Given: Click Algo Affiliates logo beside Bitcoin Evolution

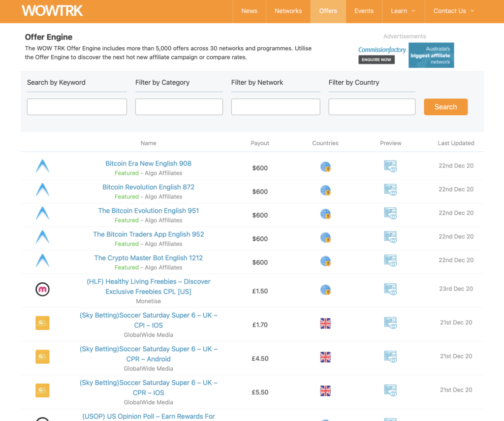Looking at the screenshot, I should tap(43, 214).
